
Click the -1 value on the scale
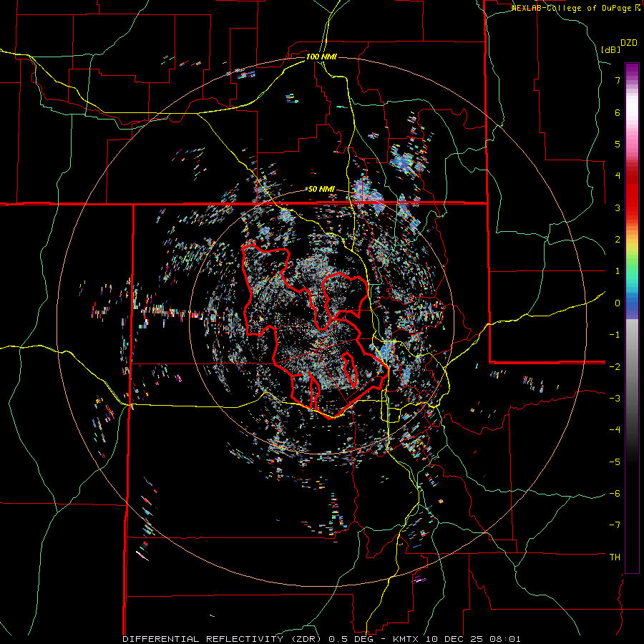(x=615, y=335)
